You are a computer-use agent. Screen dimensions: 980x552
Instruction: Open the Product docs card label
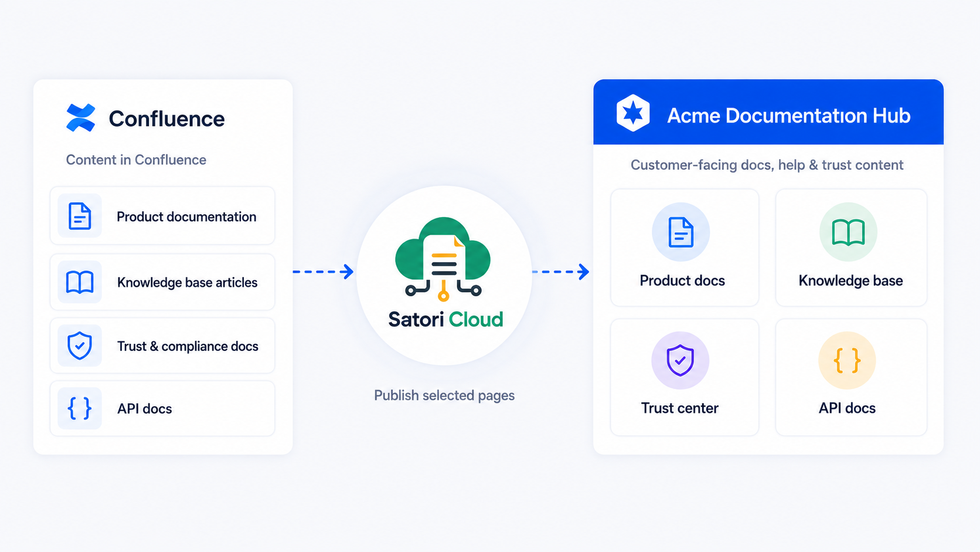click(x=682, y=280)
